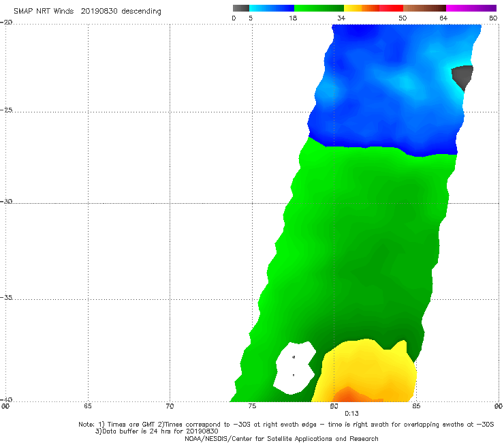Screen dimensions: 504x443
Task: Click the latitude label -35
Action: pyautogui.click(x=6, y=297)
